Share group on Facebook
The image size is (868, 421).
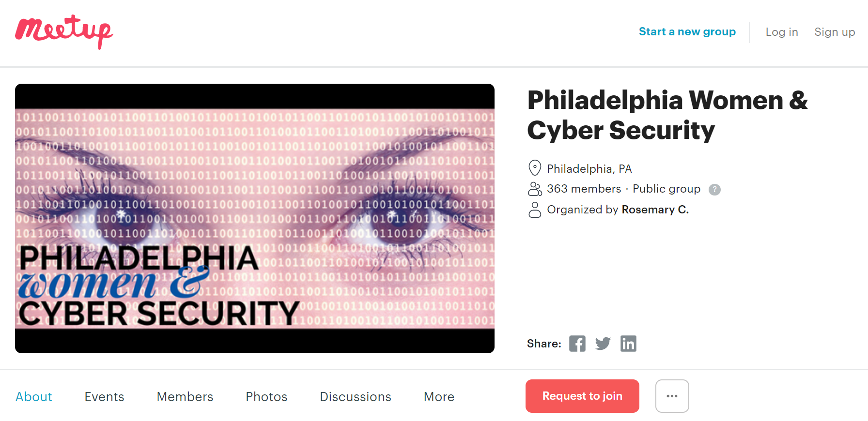tap(577, 344)
